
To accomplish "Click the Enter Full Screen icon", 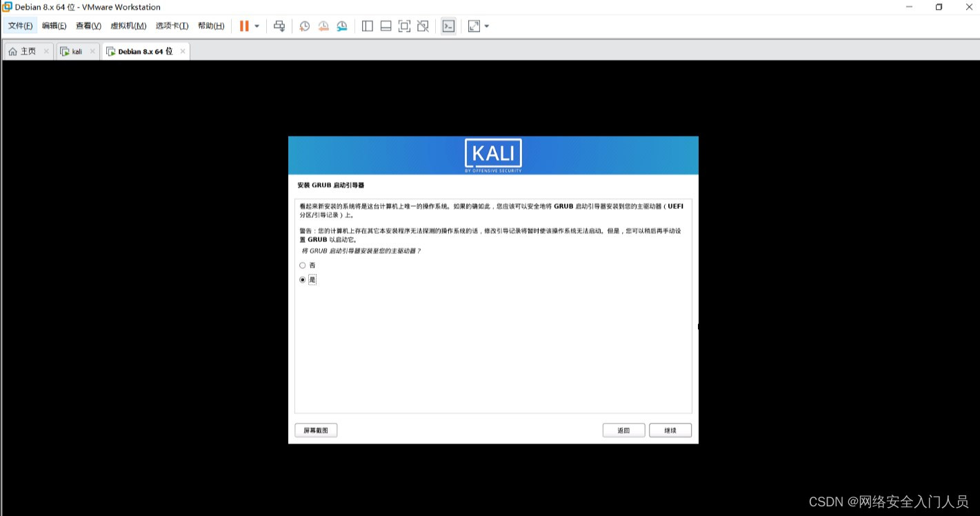I will click(403, 26).
